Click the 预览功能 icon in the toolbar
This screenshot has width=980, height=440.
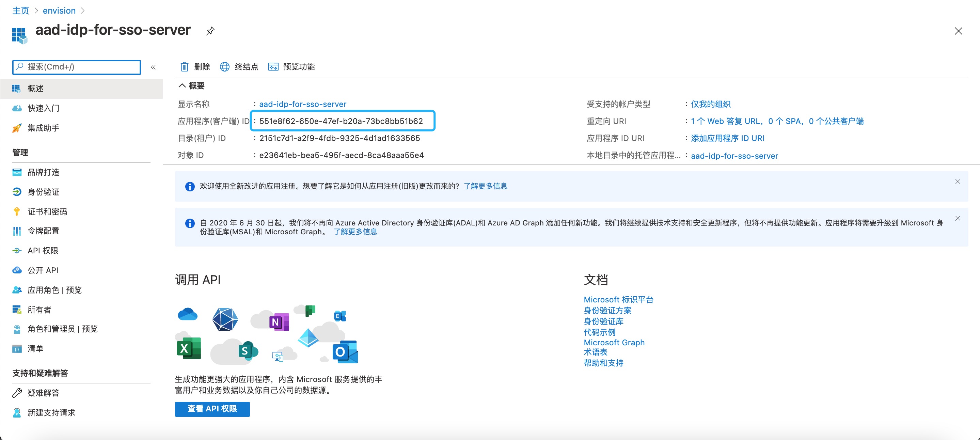pyautogui.click(x=273, y=67)
